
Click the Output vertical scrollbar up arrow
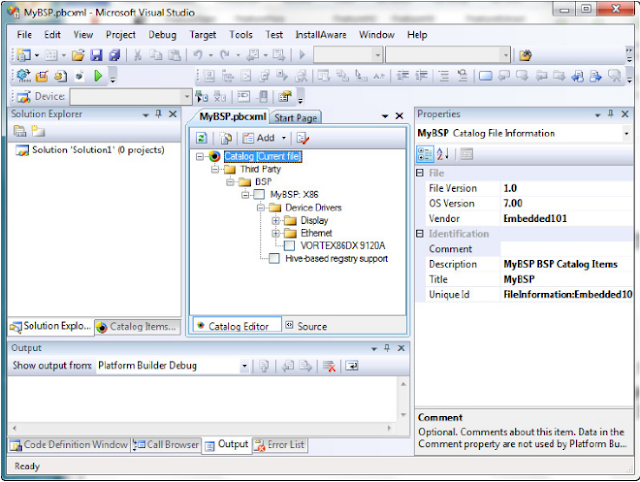pos(403,384)
